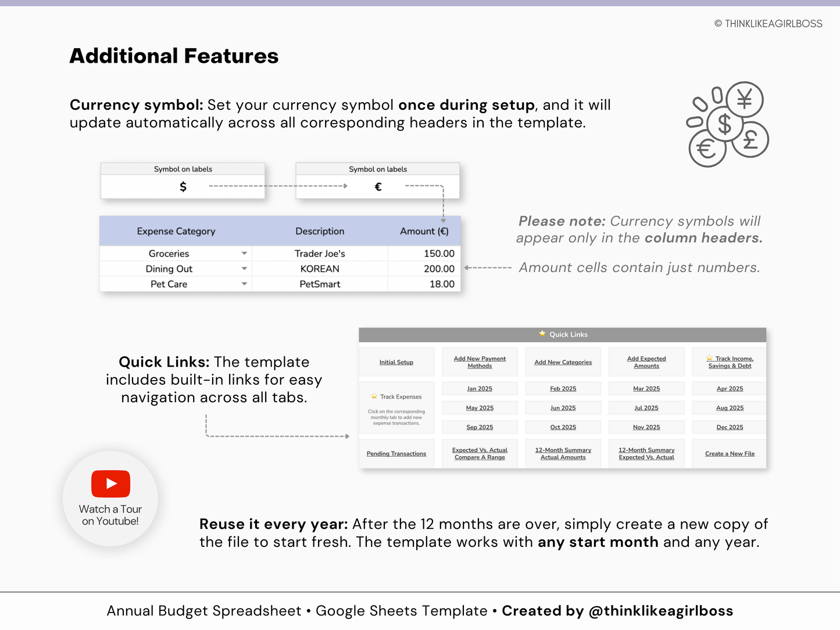Go to Add New Categories link
The height and width of the screenshot is (630, 840).
(x=563, y=362)
